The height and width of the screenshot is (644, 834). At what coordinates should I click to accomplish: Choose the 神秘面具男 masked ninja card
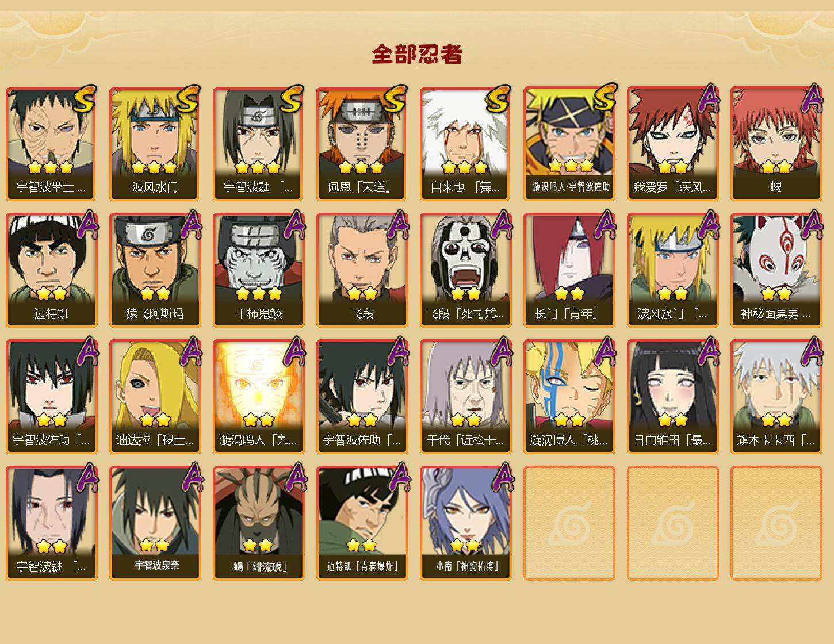tap(776, 270)
